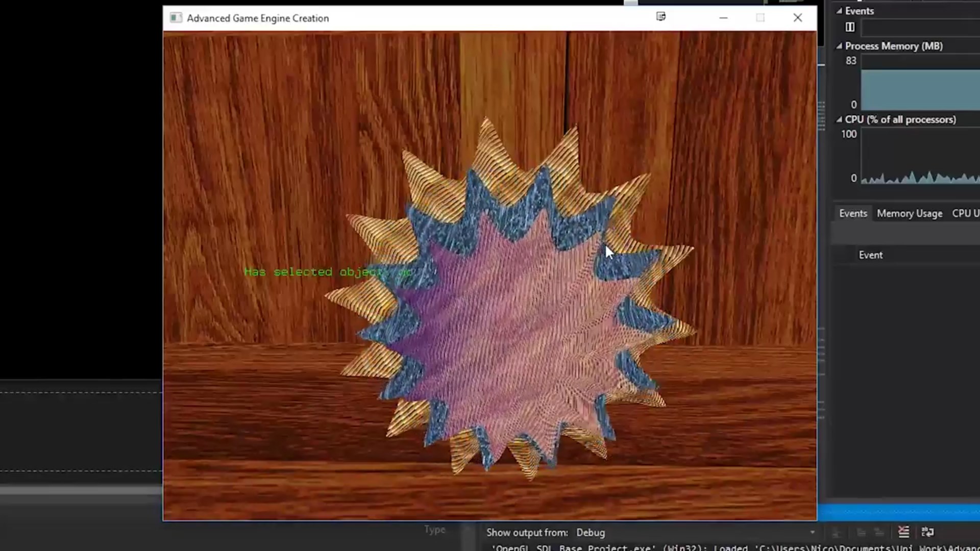Image resolution: width=980 pixels, height=551 pixels.
Task: Collapse the Process Memory (MB) graph
Action: pyautogui.click(x=839, y=46)
